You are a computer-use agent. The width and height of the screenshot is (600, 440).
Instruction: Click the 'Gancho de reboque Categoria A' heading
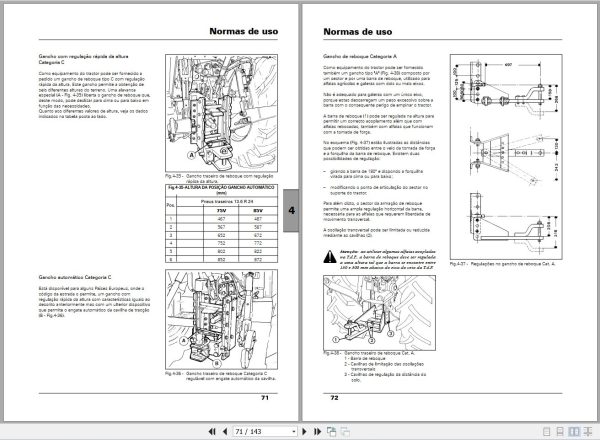pos(360,56)
